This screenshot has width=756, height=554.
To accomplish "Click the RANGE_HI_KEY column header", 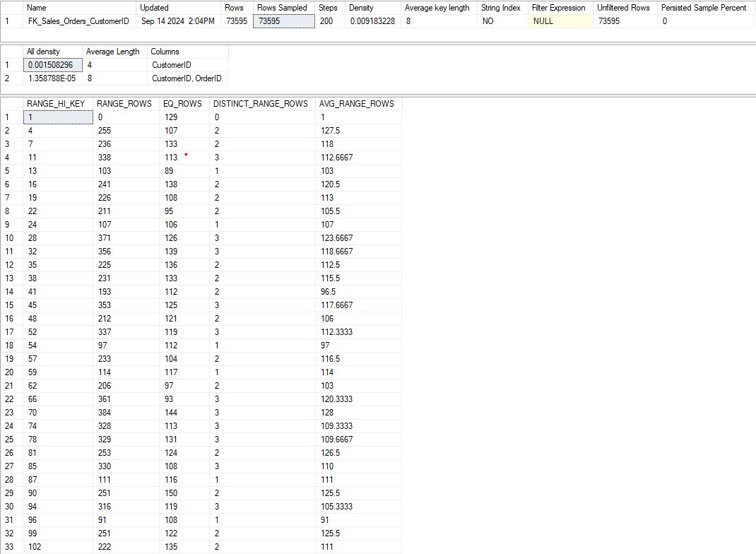I will pos(56,104).
